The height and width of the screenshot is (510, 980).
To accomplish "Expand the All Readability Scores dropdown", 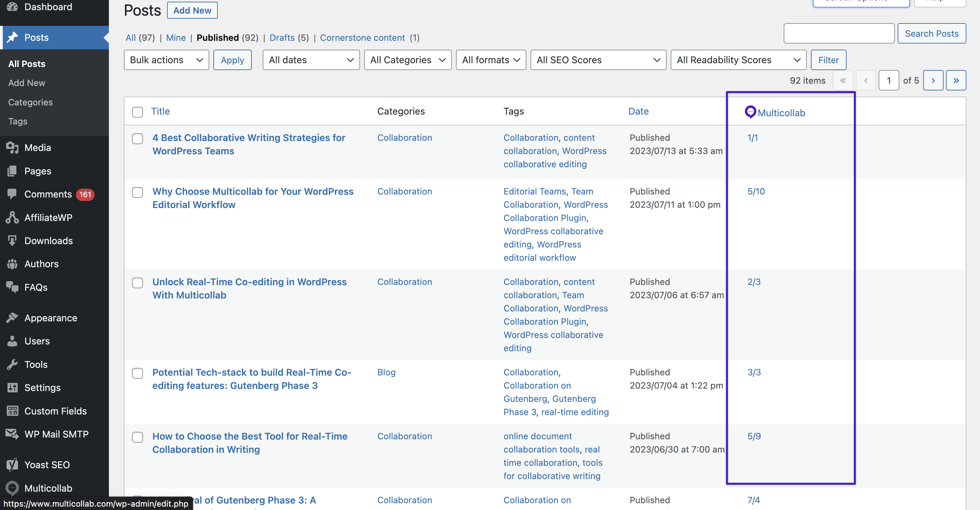I will click(x=738, y=60).
